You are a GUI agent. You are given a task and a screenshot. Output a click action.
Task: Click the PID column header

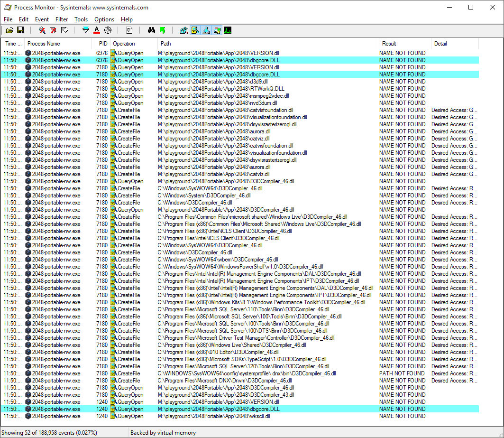[x=101, y=44]
